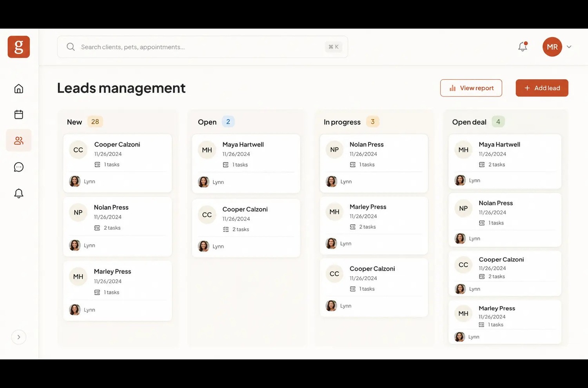Open the Home sidebar icon
The image size is (588, 388).
click(19, 89)
